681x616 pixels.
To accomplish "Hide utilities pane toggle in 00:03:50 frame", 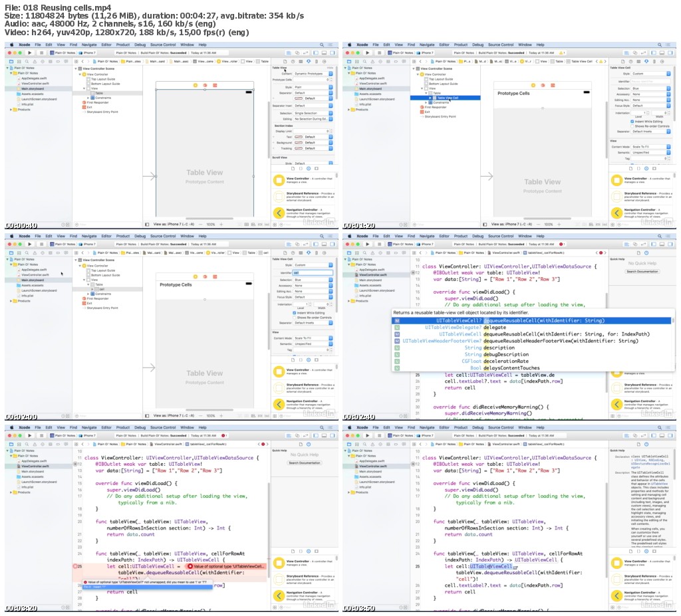I will [x=670, y=435].
